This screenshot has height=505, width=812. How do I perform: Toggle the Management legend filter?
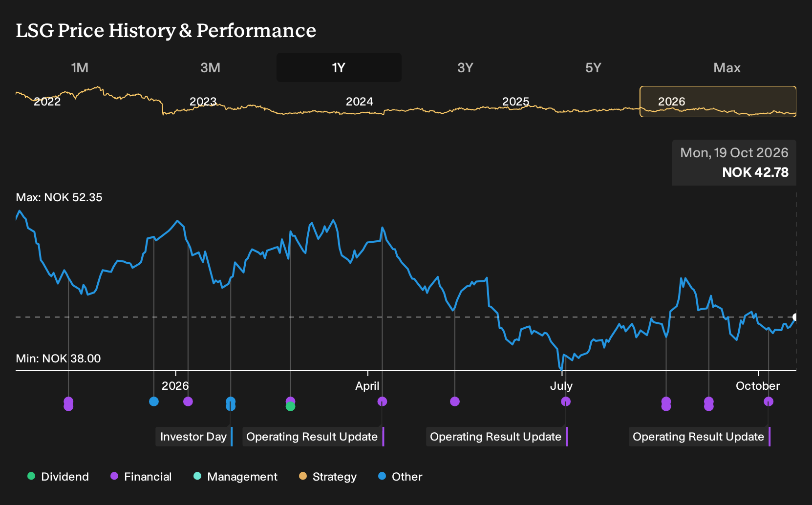click(235, 477)
